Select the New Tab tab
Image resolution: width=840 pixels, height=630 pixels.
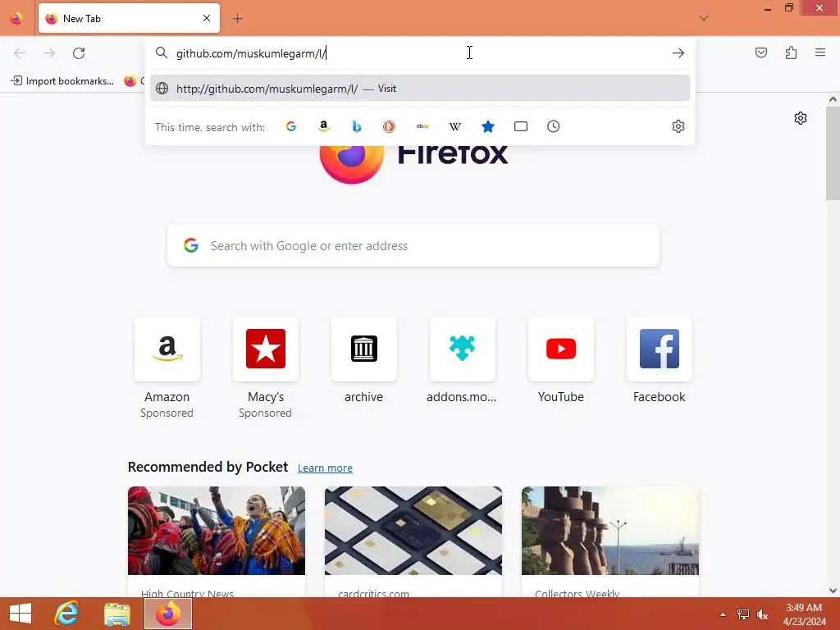129,18
